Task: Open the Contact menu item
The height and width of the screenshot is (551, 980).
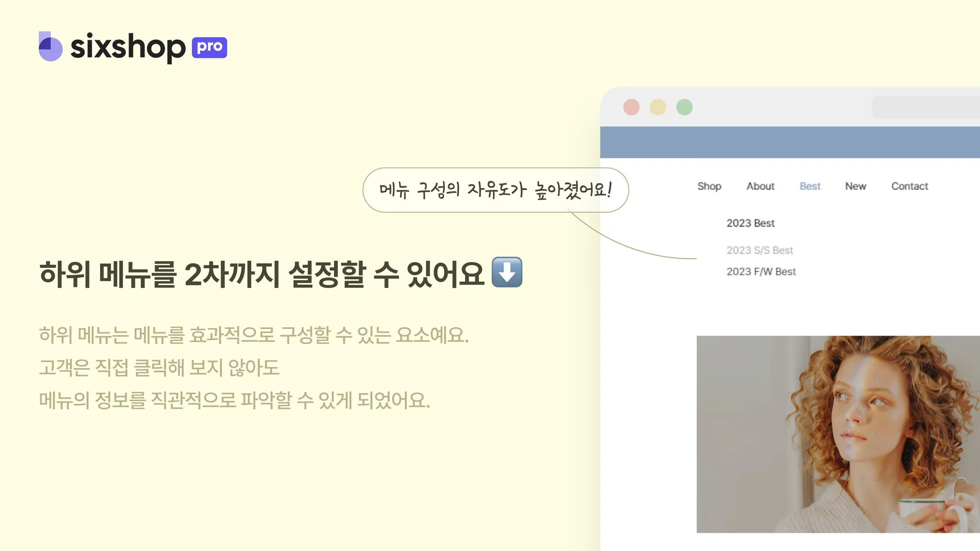Action: tap(910, 186)
